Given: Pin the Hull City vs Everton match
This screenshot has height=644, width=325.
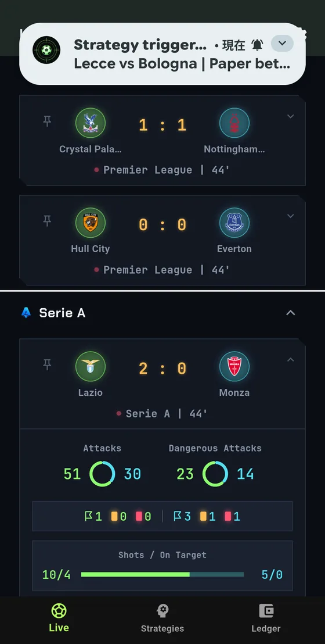Looking at the screenshot, I should click(47, 221).
